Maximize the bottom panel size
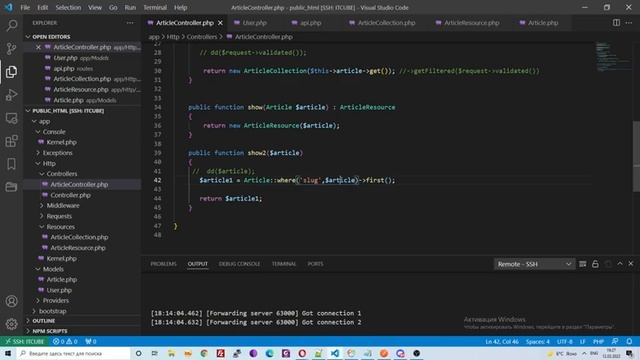Image resolution: width=640 pixels, height=360 pixels. coord(620,264)
